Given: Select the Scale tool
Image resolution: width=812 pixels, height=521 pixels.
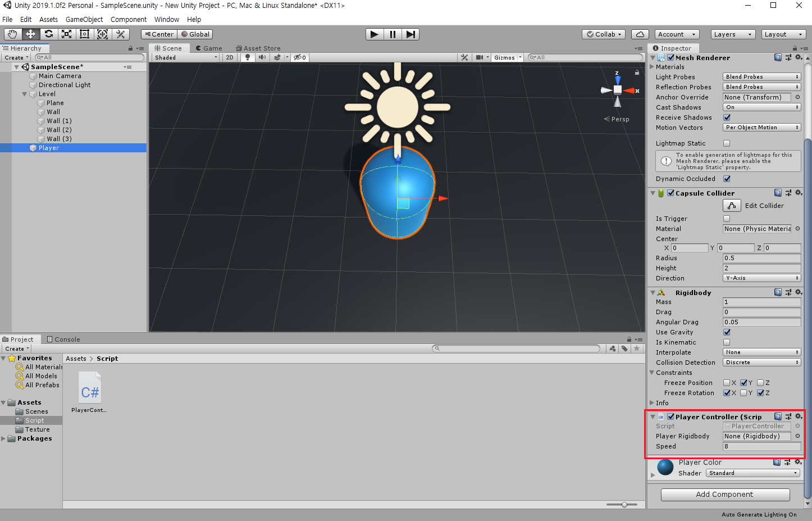Looking at the screenshot, I should (x=66, y=34).
